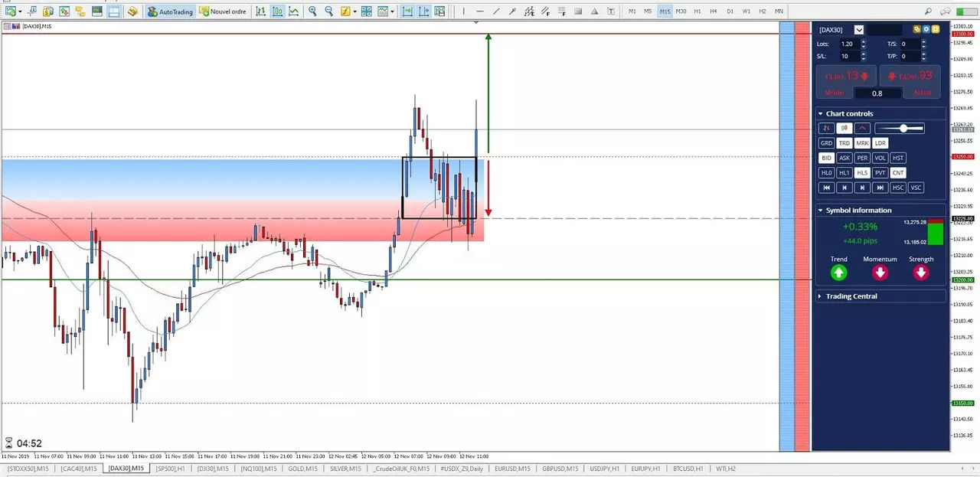Collapse the Chart controls section
Viewport: 980px width, 477px height.
tap(820, 113)
